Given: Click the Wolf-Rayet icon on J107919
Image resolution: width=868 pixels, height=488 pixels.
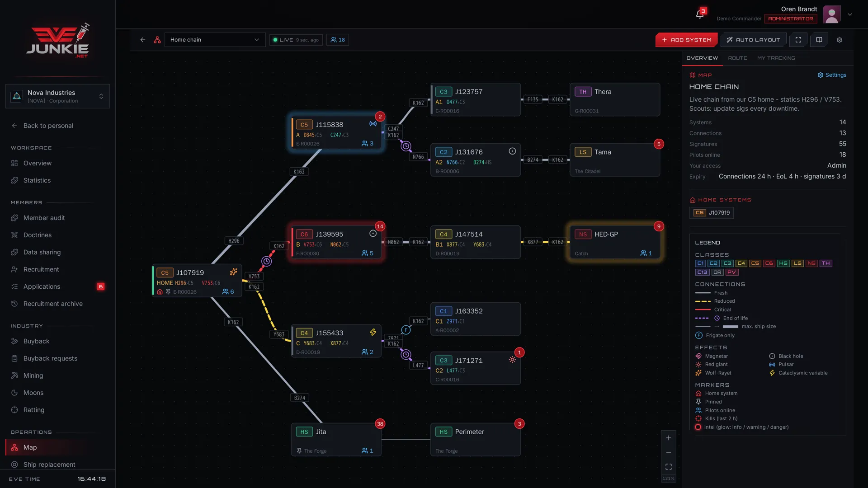Looking at the screenshot, I should pyautogui.click(x=234, y=272).
